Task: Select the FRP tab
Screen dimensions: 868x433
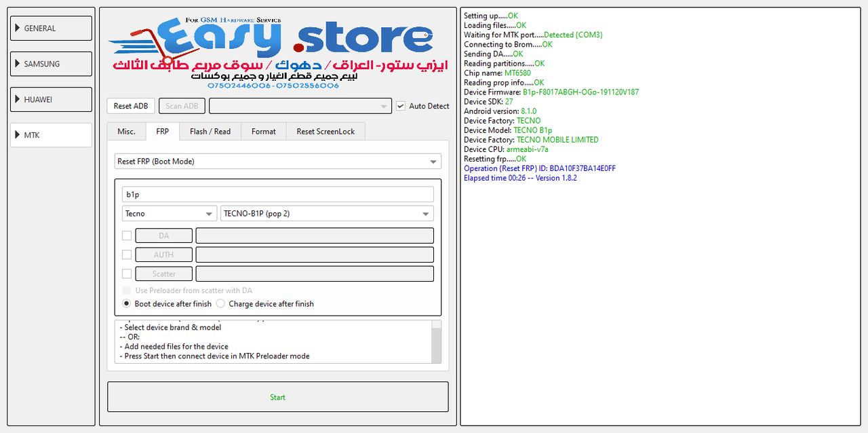Action: pos(163,131)
